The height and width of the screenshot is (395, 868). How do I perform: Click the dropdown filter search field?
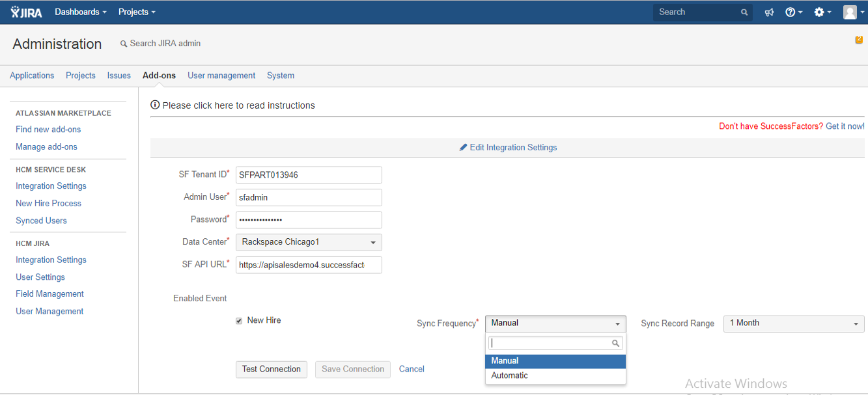[555, 343]
